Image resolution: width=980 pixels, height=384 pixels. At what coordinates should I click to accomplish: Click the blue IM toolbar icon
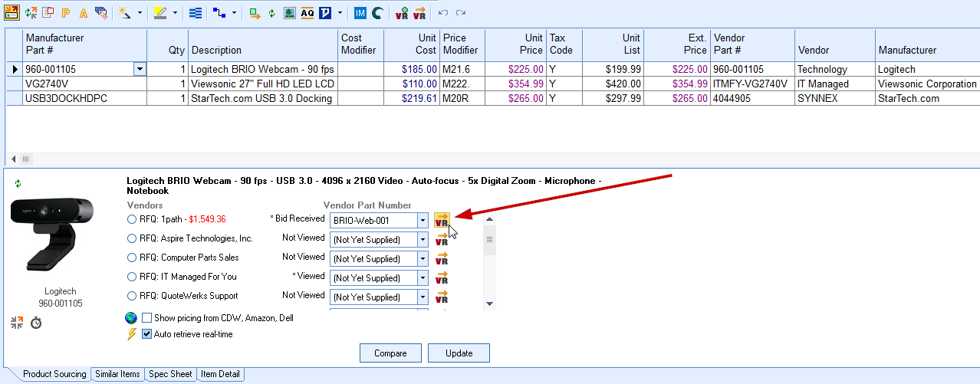point(360,13)
